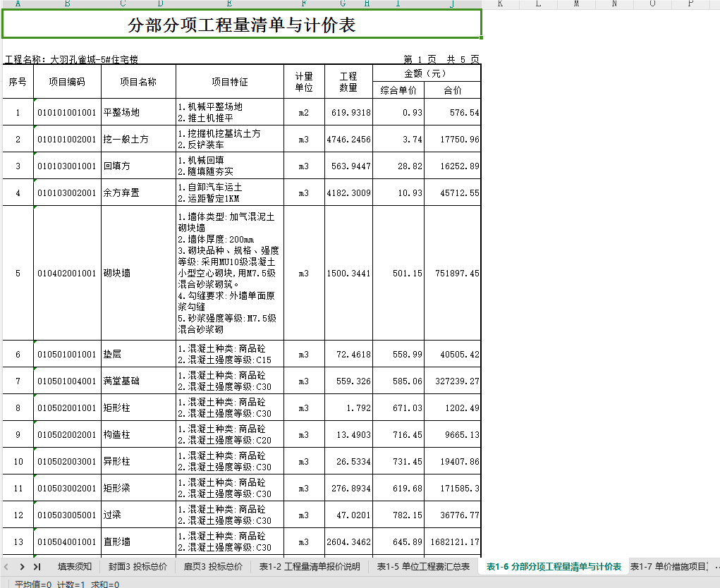Screen dimensions: 720x588
Task: Select the title cell 分部分项工程量清单与计价表
Action: coord(242,25)
